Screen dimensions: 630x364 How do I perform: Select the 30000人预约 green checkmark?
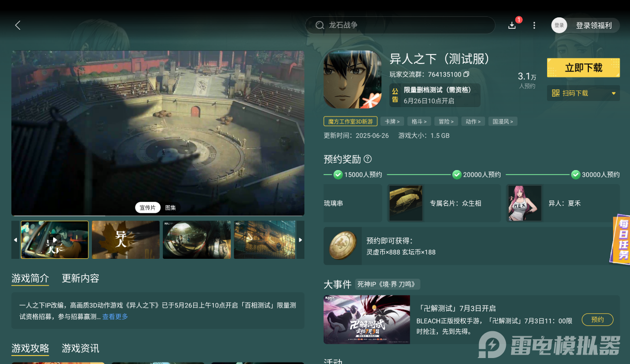click(x=576, y=175)
